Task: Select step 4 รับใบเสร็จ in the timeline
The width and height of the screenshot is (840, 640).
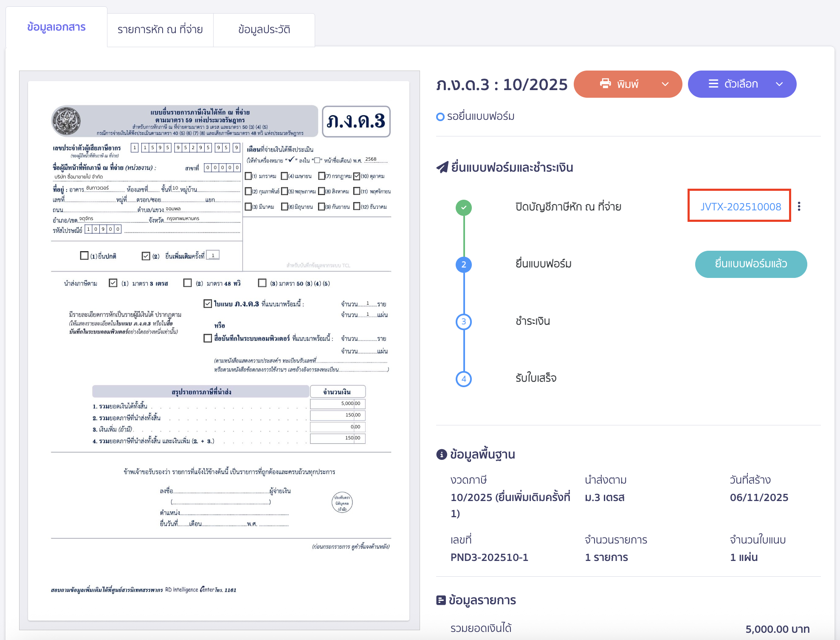Action: [464, 378]
